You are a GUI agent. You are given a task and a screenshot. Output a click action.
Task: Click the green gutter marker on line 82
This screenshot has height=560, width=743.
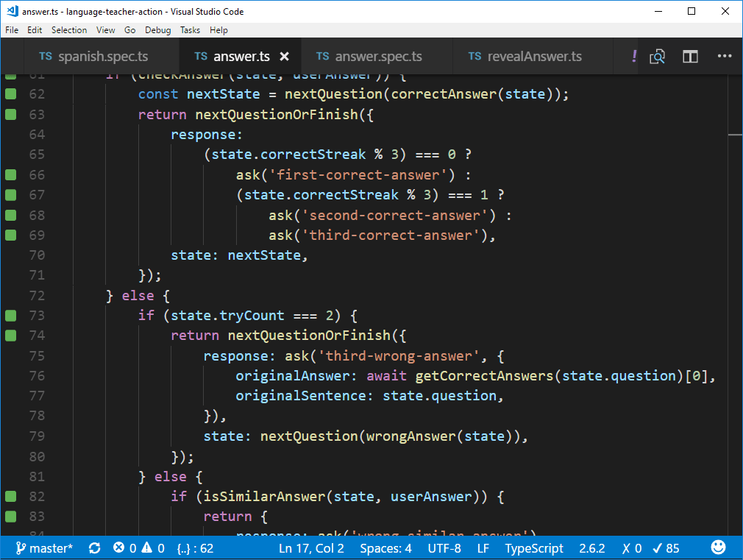(10, 497)
